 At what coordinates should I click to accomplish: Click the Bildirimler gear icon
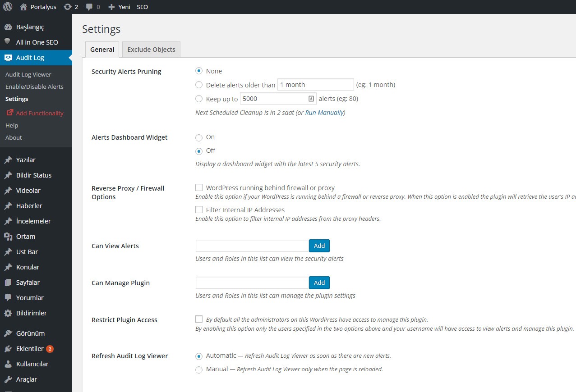(x=8, y=313)
